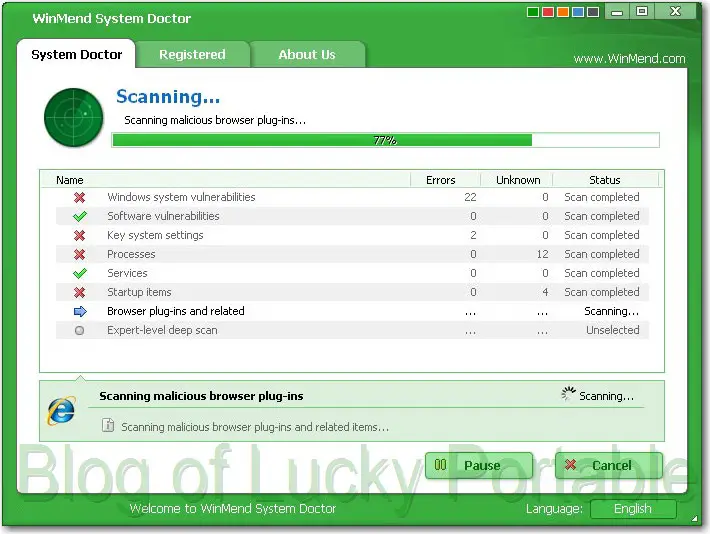This screenshot has height=534, width=710.
Task: Select the dark gray theme color swatch
Action: point(593,12)
